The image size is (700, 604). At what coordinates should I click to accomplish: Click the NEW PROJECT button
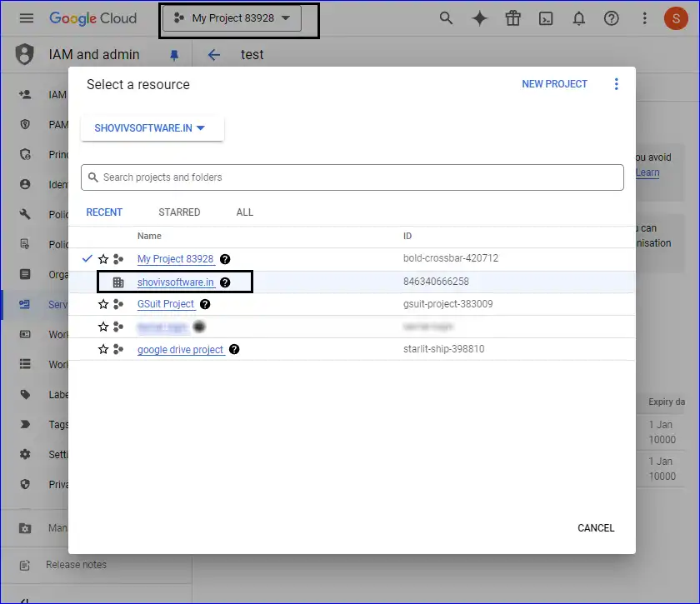[554, 84]
